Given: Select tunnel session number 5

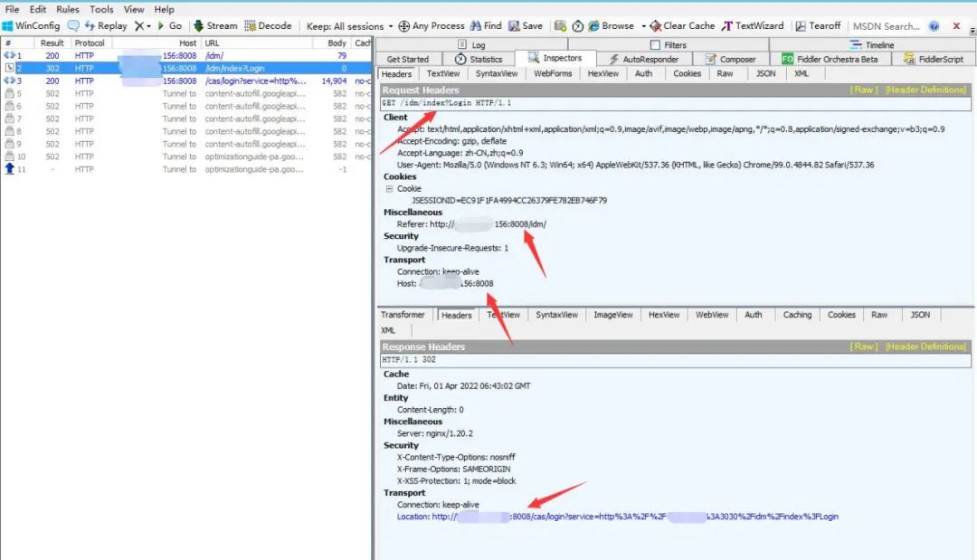Looking at the screenshot, I should point(185,93).
